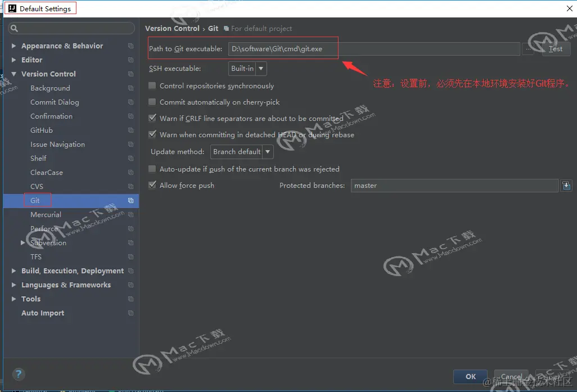Select the ClearCase settings entry
Viewport: 577px width, 392px height.
click(x=46, y=172)
